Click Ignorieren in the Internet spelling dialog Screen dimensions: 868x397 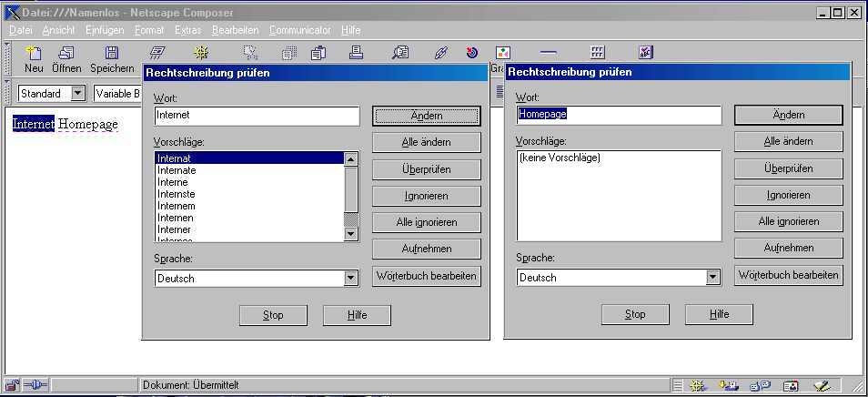[x=426, y=196]
